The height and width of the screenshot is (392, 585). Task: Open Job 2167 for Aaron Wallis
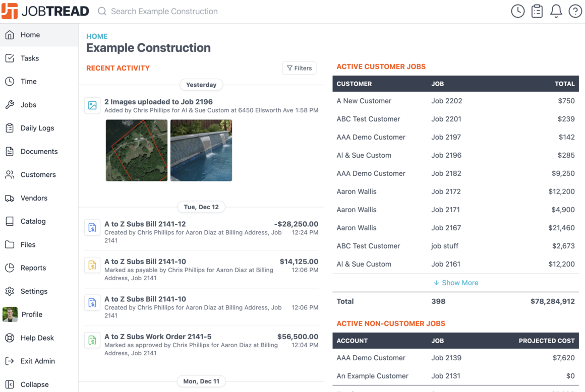pyautogui.click(x=446, y=228)
